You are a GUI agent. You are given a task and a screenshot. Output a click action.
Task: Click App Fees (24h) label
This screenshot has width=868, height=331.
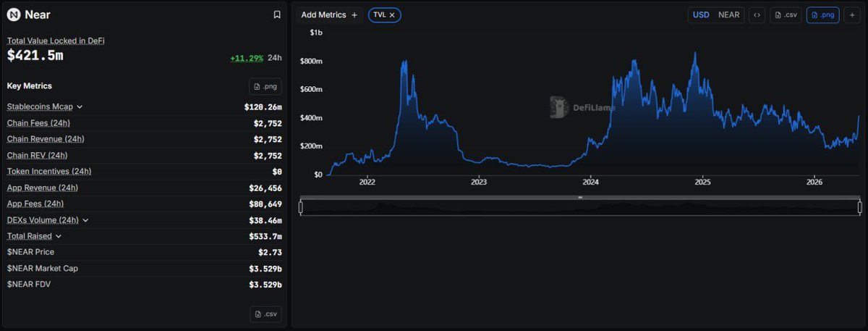(x=35, y=204)
